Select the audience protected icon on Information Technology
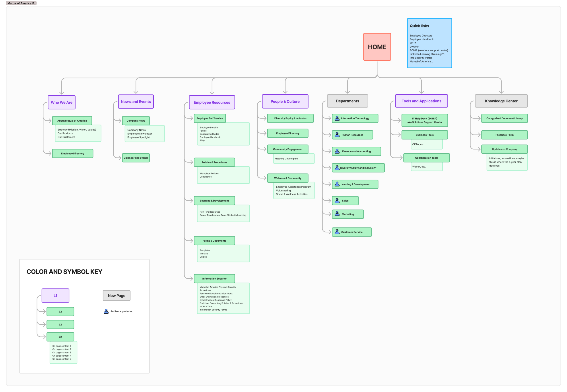 (x=337, y=118)
